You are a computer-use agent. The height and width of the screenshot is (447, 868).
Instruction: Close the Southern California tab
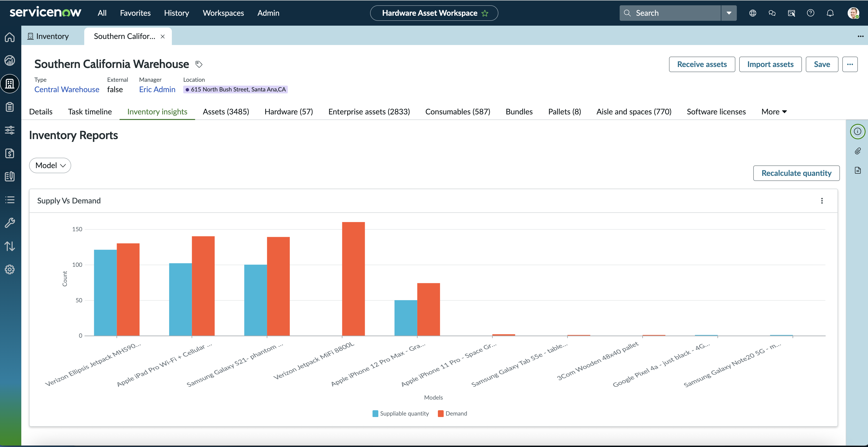coord(163,36)
